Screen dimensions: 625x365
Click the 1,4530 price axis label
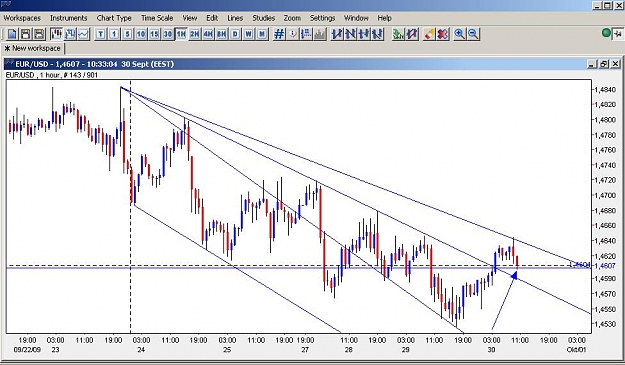pos(605,324)
